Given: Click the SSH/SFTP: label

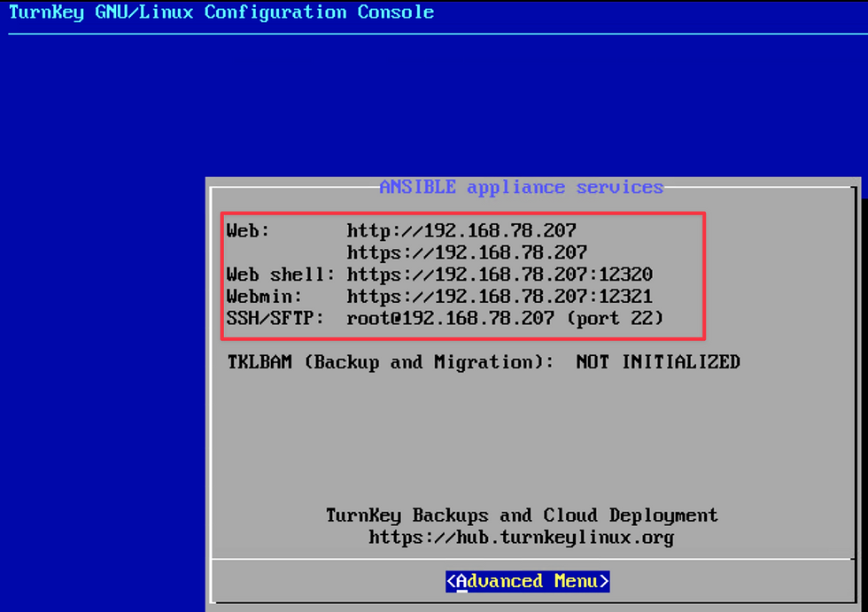Looking at the screenshot, I should [x=275, y=318].
